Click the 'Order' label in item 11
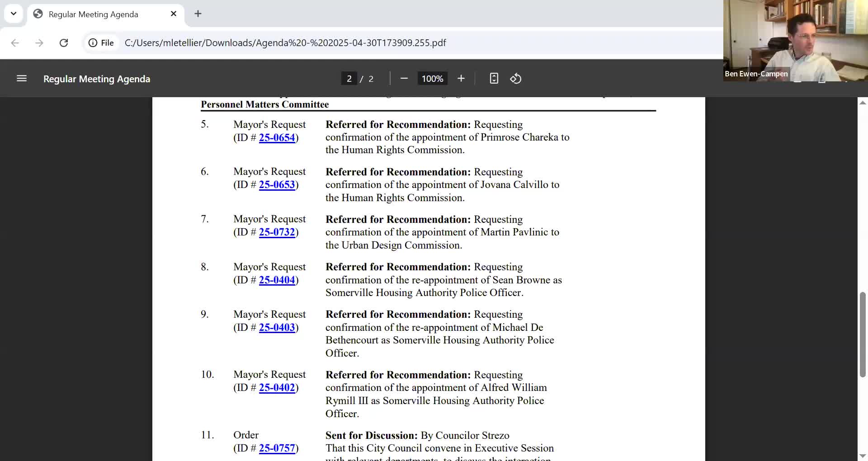868x461 pixels. click(246, 435)
